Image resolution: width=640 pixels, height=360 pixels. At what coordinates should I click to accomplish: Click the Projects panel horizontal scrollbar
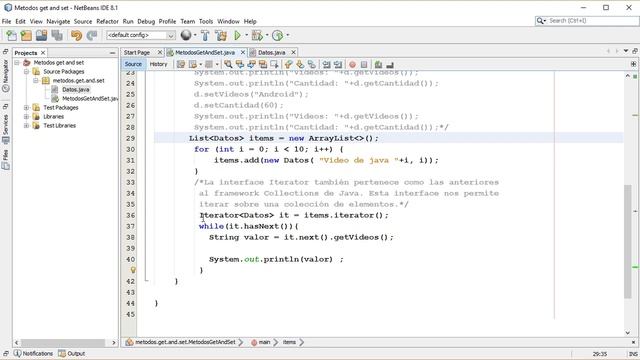63,343
